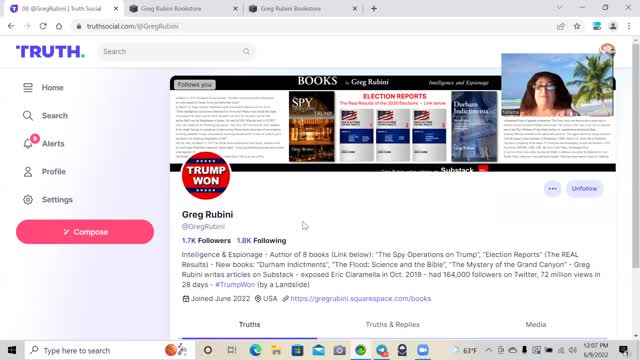Reload the page with the refresh icon
The image size is (640, 360).
[43, 26]
